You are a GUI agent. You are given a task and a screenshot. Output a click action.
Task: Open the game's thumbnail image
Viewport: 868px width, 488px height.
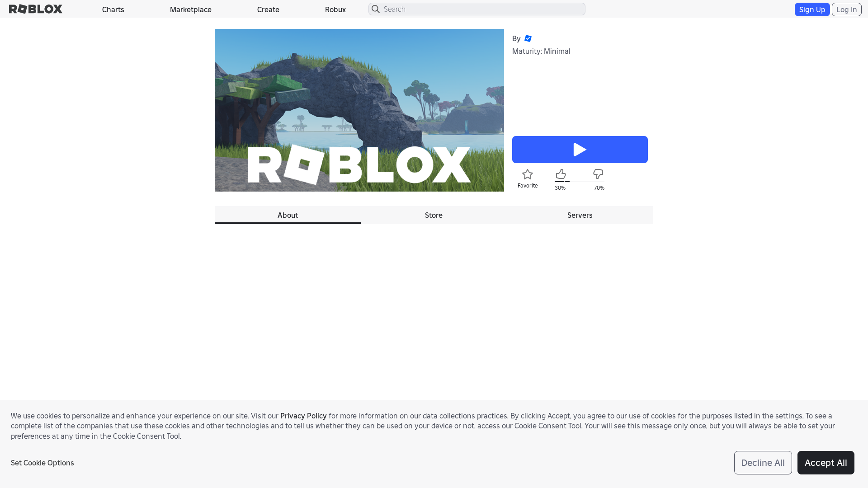[359, 110]
